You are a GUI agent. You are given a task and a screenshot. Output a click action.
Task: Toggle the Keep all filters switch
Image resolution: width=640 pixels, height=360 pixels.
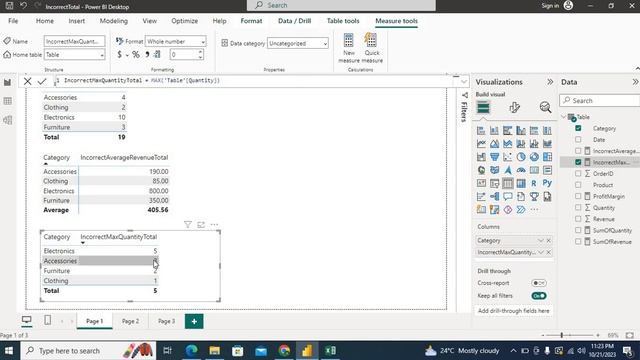click(x=539, y=296)
